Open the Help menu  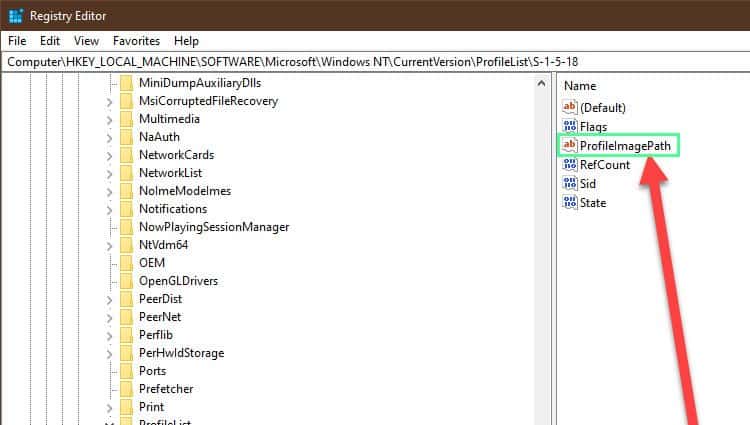[186, 41]
